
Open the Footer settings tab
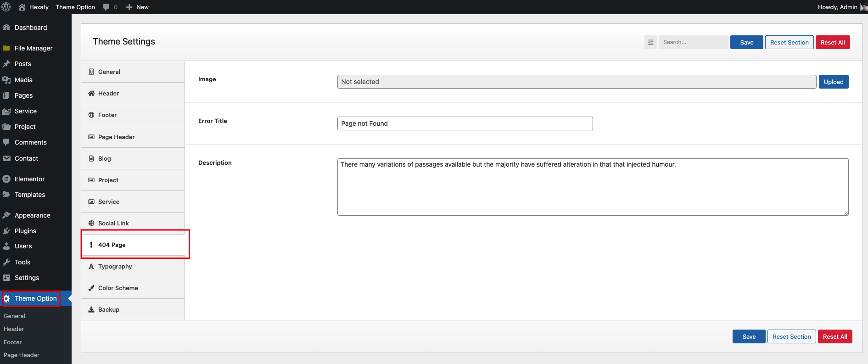point(133,115)
